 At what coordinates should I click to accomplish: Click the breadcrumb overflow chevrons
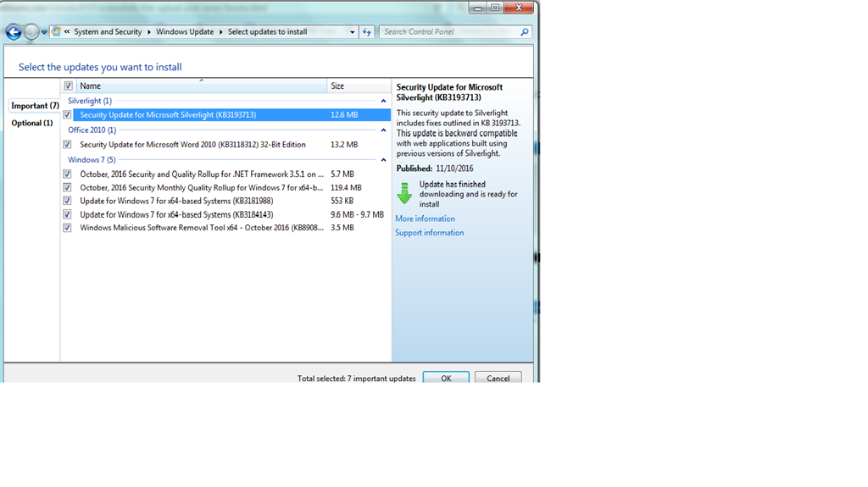67,31
